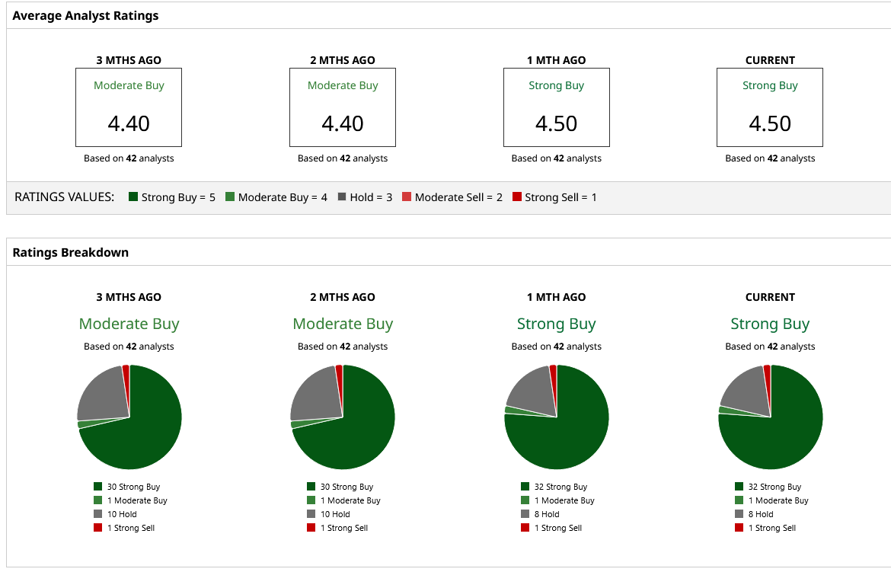Click the Moderate Buy = 4 legend swatch

230,197
